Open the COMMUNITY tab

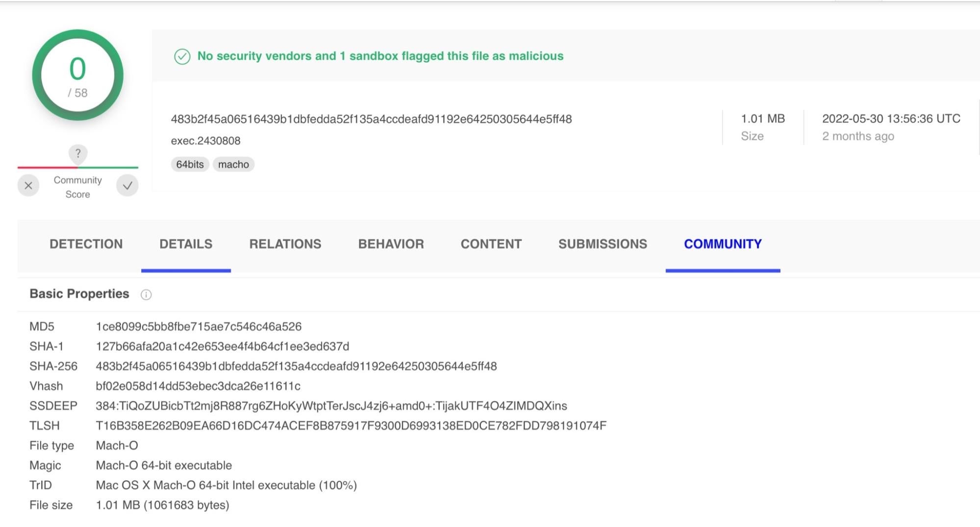723,244
